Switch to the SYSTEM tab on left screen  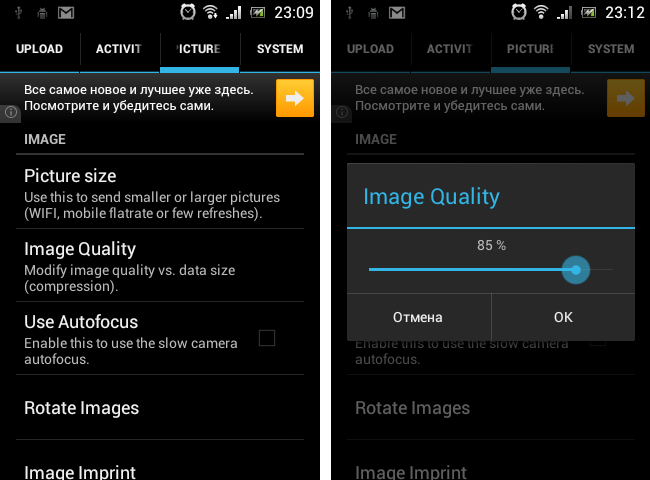280,49
